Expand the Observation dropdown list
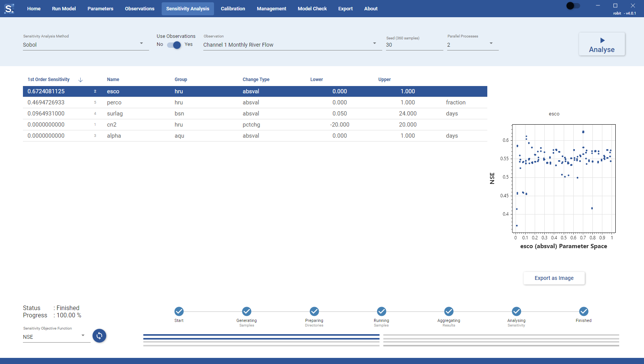This screenshot has width=644, height=364. (292, 45)
